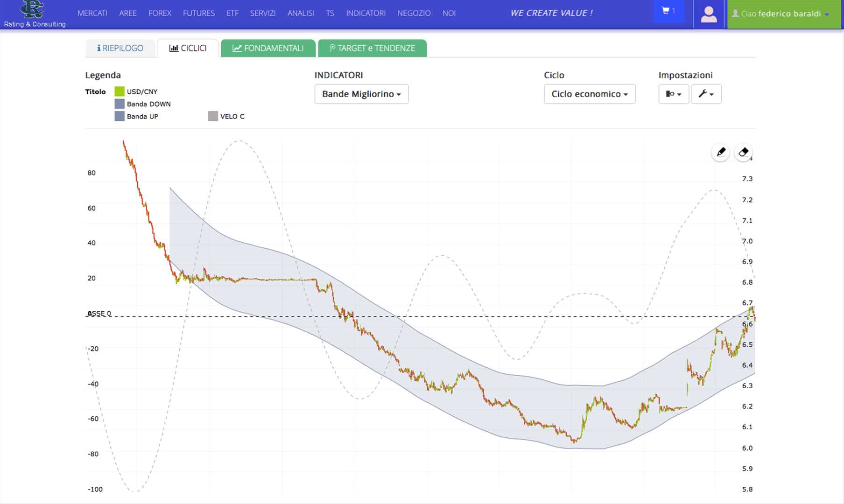
Task: Select the pencil draw tool
Action: coord(721,152)
